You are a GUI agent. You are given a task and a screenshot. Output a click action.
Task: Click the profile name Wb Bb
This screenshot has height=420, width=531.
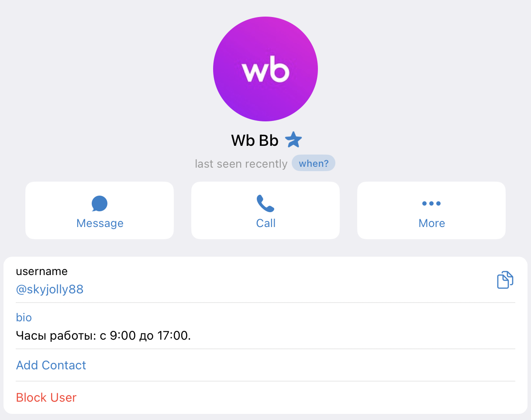point(255,141)
